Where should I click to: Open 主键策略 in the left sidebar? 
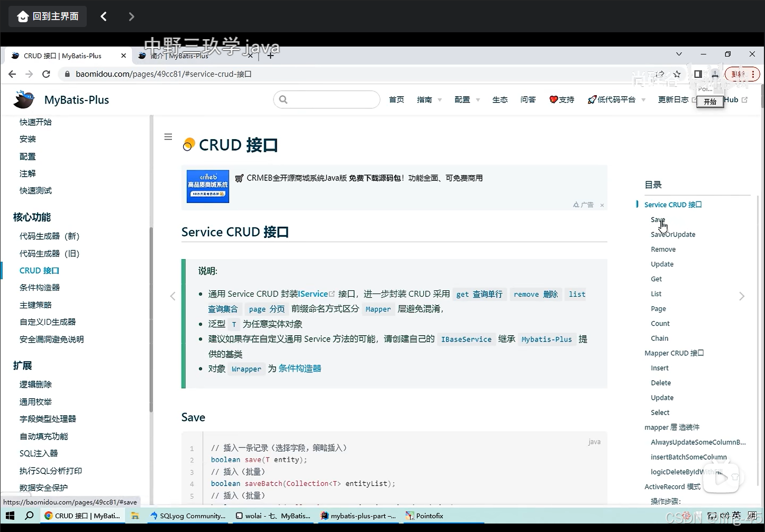point(35,305)
